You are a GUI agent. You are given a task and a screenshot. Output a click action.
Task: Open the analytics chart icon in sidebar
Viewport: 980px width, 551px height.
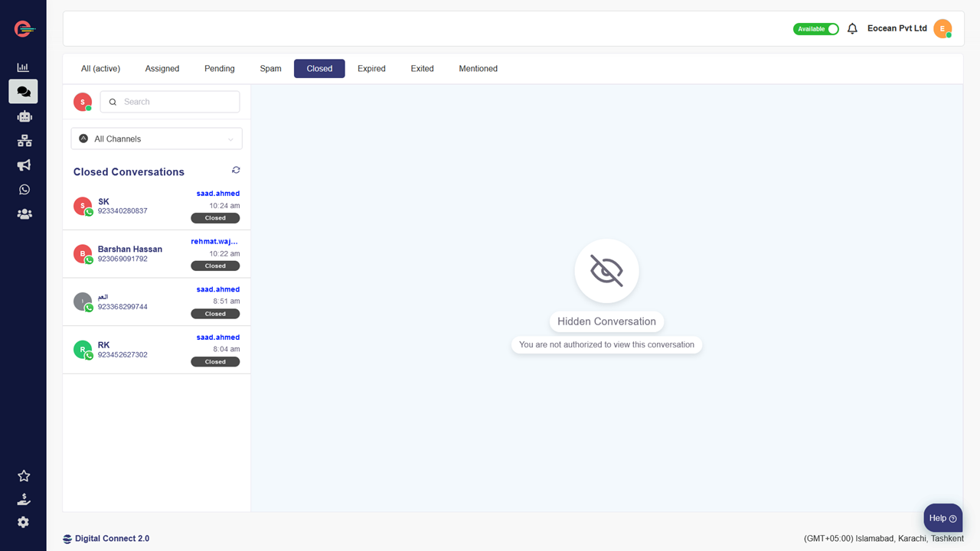pyautogui.click(x=23, y=67)
